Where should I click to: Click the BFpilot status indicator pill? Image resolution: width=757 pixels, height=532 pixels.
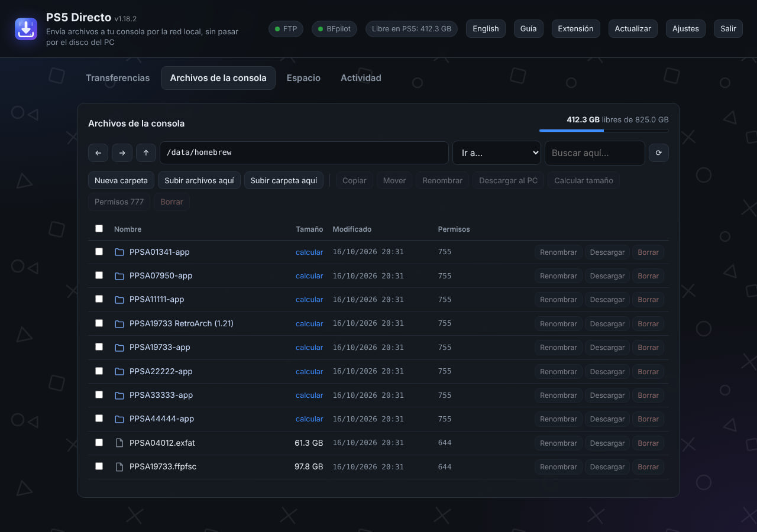pos(334,29)
